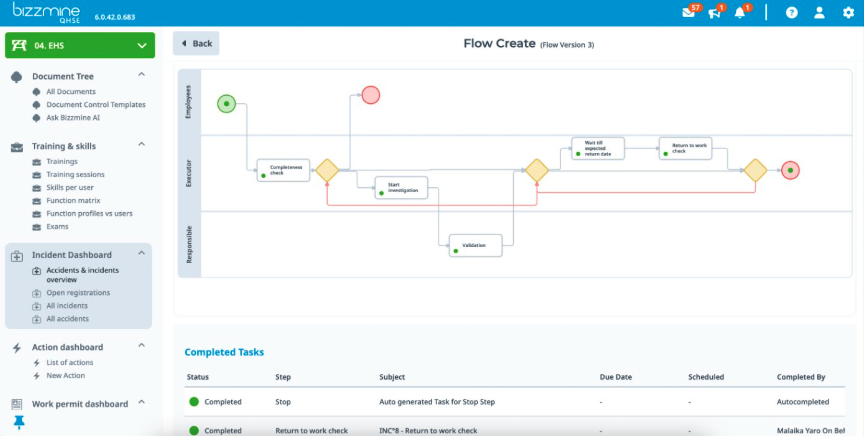Collapse the Action dashboard section
The width and height of the screenshot is (864, 436).
click(x=141, y=347)
